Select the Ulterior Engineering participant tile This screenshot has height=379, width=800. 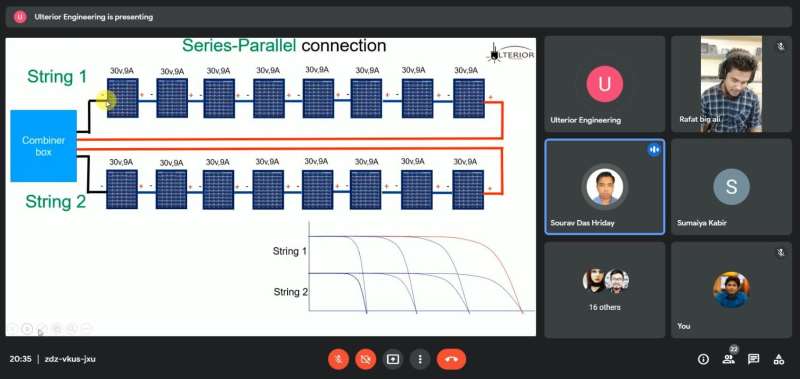pyautogui.click(x=605, y=84)
